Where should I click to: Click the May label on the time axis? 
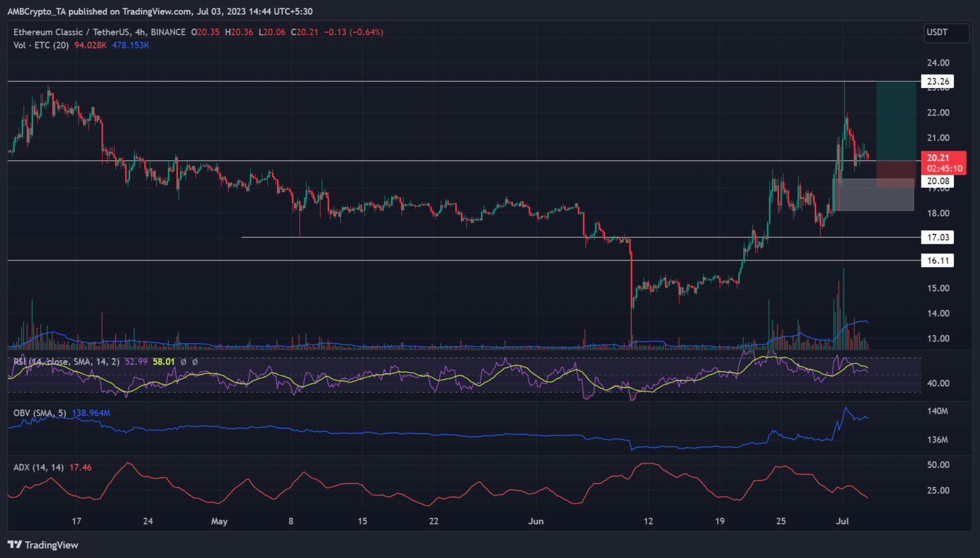pos(219,521)
